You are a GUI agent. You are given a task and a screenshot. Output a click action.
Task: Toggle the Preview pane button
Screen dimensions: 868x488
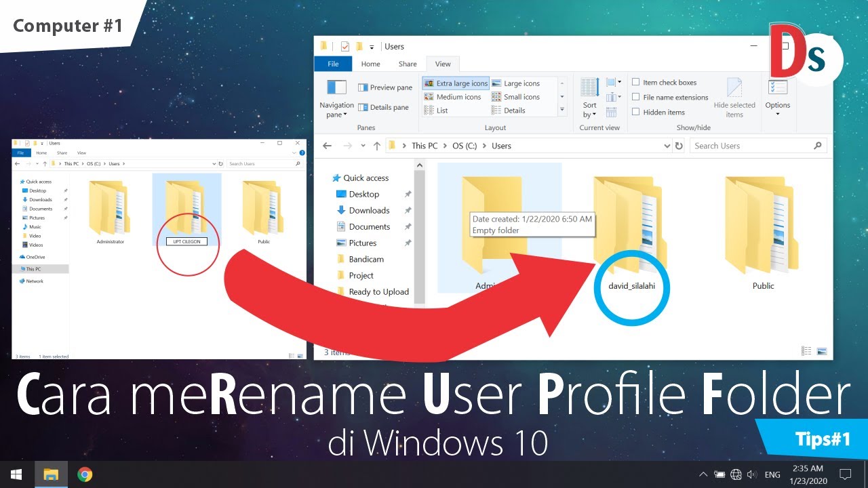385,87
